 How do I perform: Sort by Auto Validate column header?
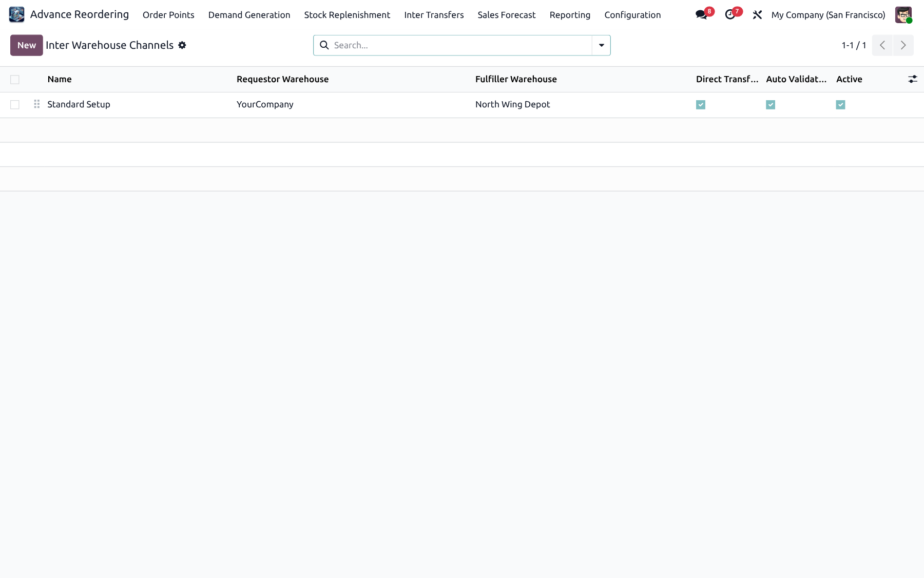[x=796, y=79]
